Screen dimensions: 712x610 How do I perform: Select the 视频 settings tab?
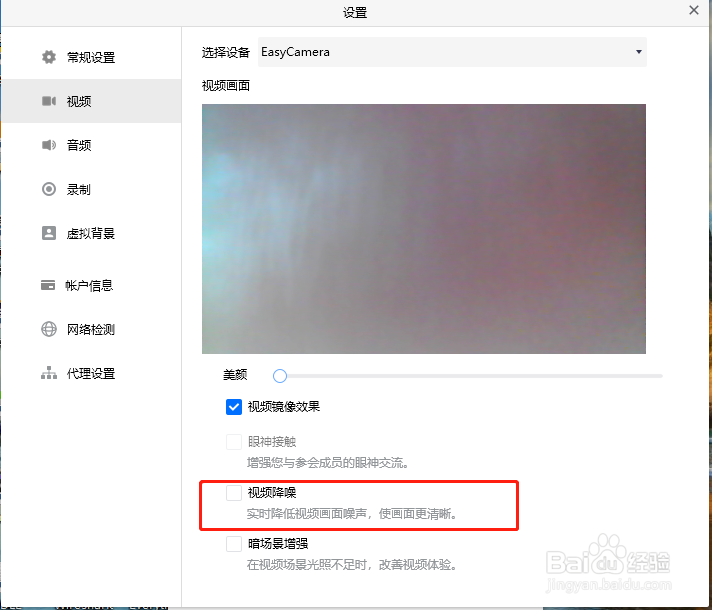click(91, 101)
